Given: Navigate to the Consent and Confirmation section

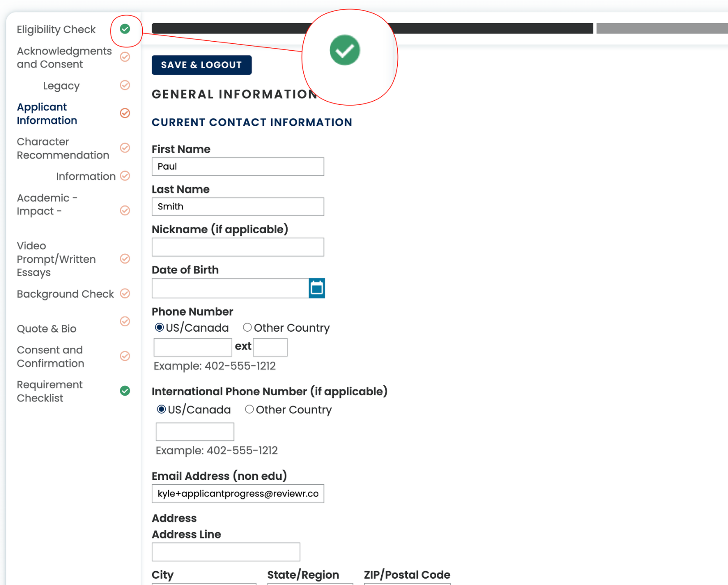Looking at the screenshot, I should click(50, 357).
